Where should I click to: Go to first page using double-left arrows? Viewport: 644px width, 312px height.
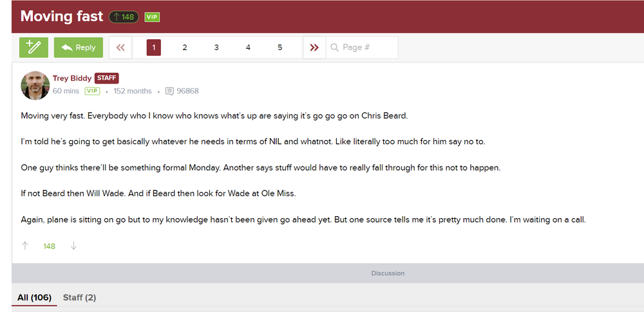click(120, 47)
